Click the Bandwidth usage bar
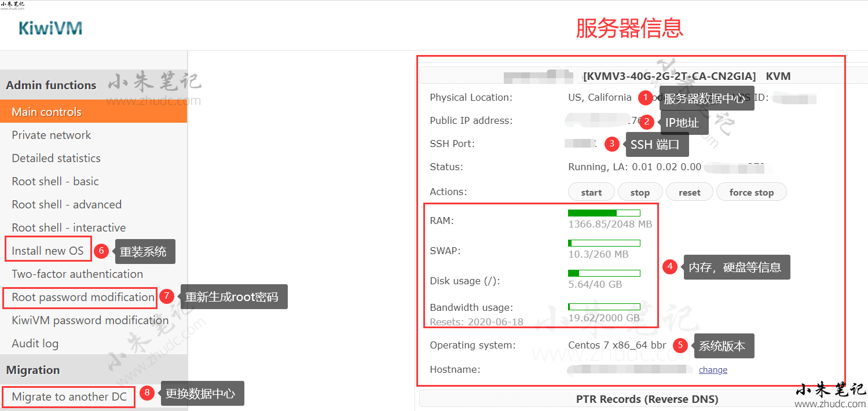The height and width of the screenshot is (411, 868). 604,307
